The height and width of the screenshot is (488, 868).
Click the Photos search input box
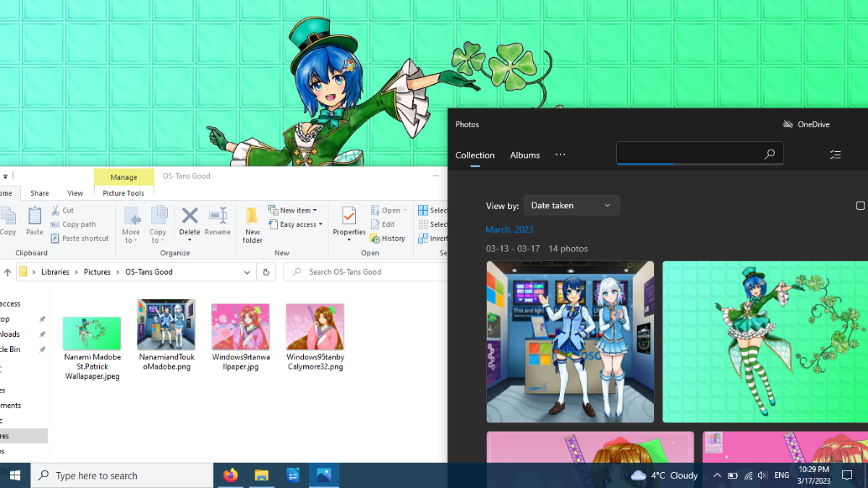pos(700,154)
